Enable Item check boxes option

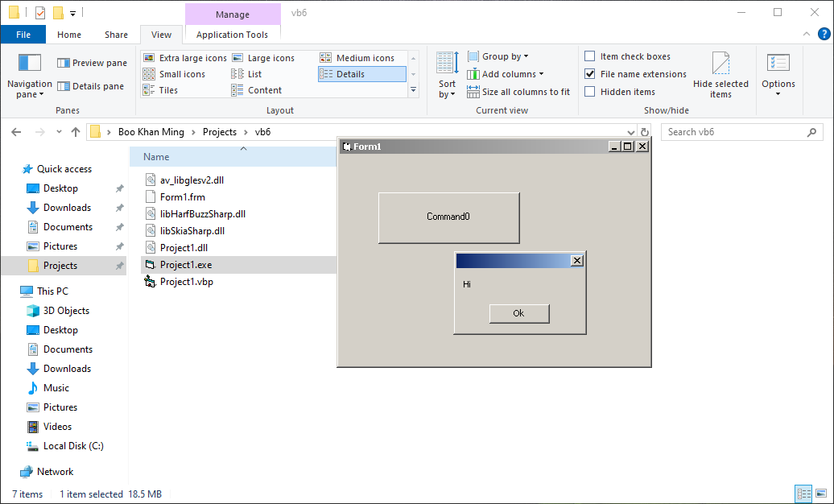[x=590, y=56]
